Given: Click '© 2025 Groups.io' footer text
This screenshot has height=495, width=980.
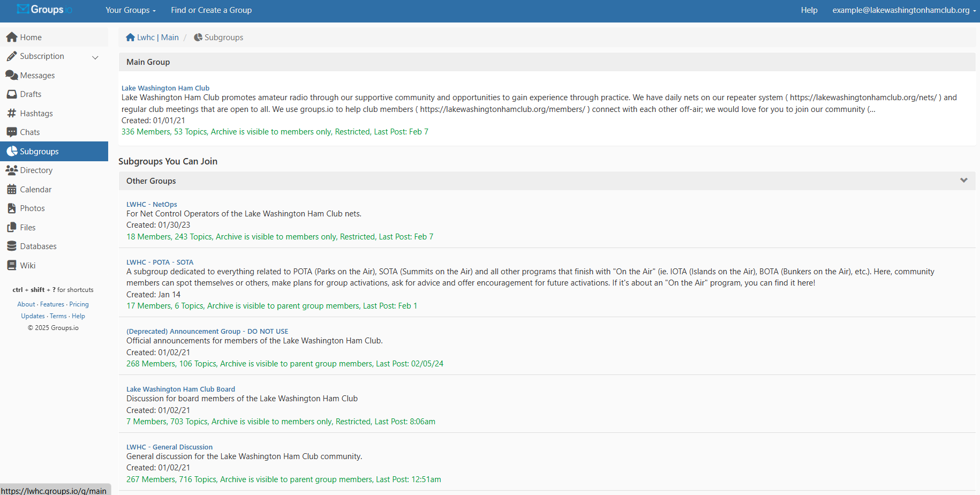Looking at the screenshot, I should (x=53, y=328).
